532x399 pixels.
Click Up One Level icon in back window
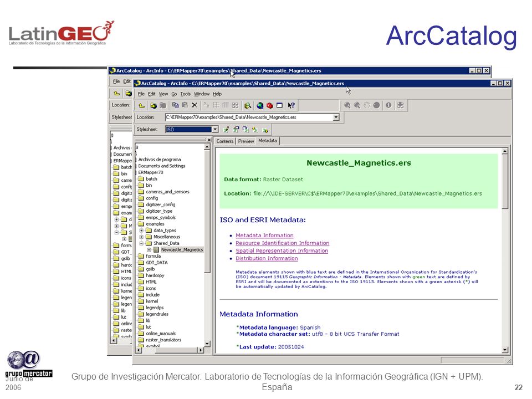tap(117, 93)
